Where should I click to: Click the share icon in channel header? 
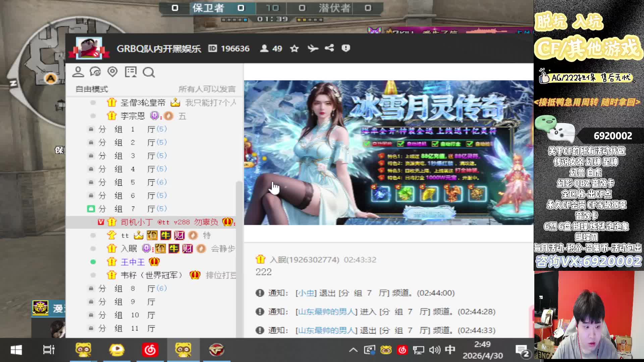click(x=329, y=48)
